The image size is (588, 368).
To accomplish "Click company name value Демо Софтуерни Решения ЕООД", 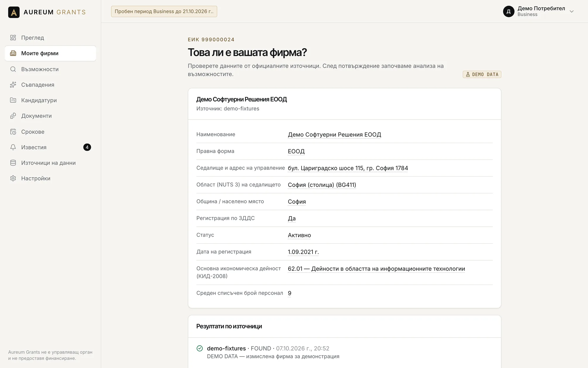I will 334,135.
